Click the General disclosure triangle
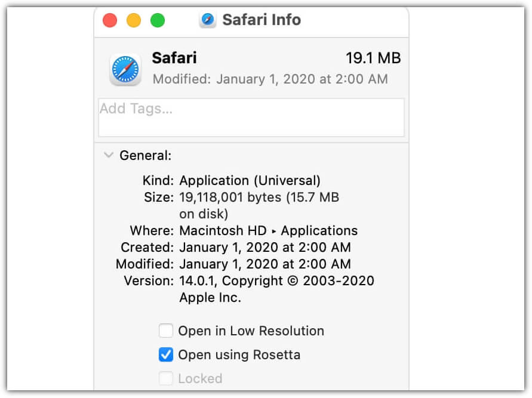 (109, 155)
